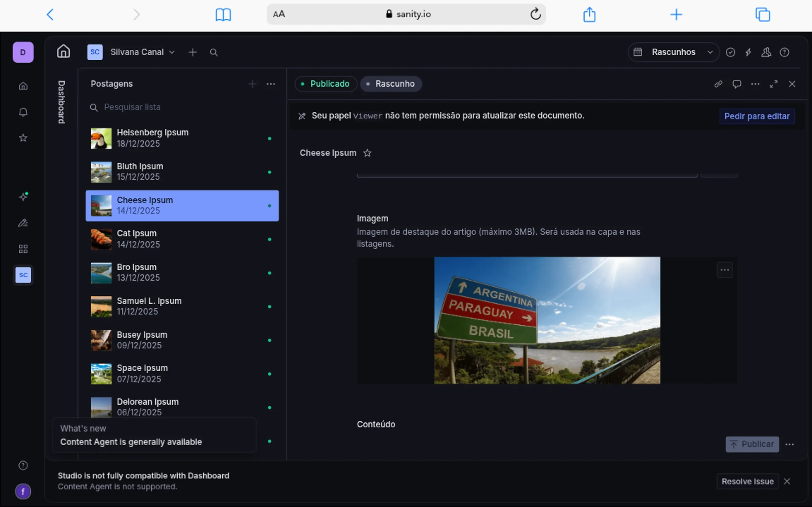This screenshot has height=507, width=812.
Task: Open favorites star in left sidebar
Action: [23, 138]
